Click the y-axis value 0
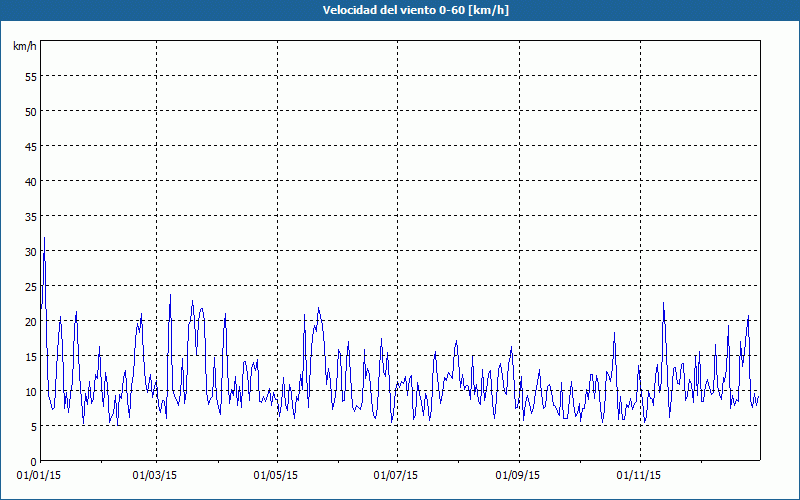The height and width of the screenshot is (500, 800). click(x=34, y=462)
